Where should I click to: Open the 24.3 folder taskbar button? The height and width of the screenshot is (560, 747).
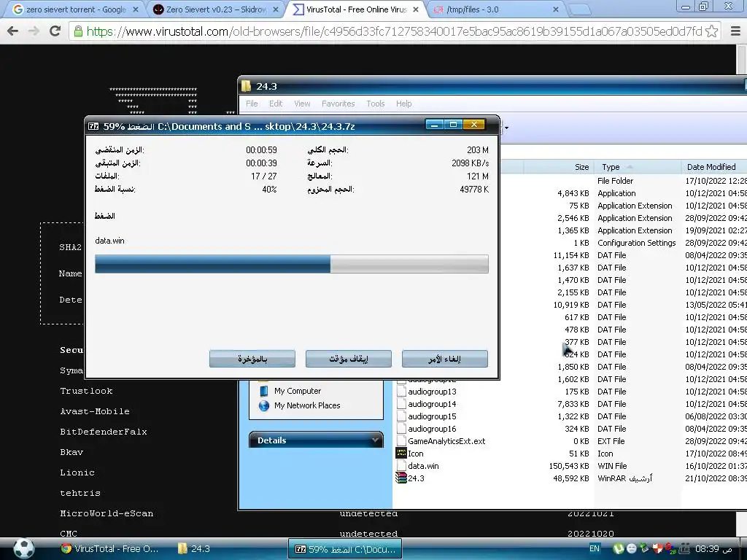pyautogui.click(x=194, y=548)
